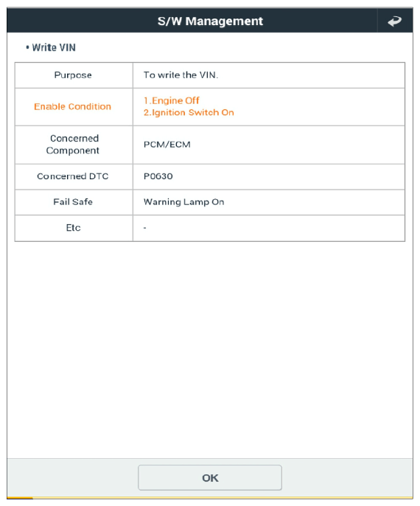
Task: Select the Concerned Component label
Action: pyautogui.click(x=73, y=145)
